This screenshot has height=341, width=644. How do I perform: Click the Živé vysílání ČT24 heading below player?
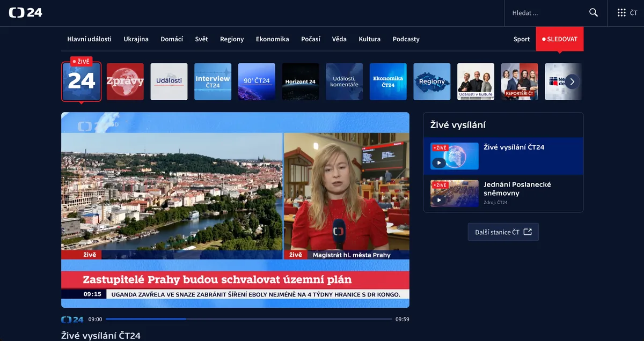(101, 336)
